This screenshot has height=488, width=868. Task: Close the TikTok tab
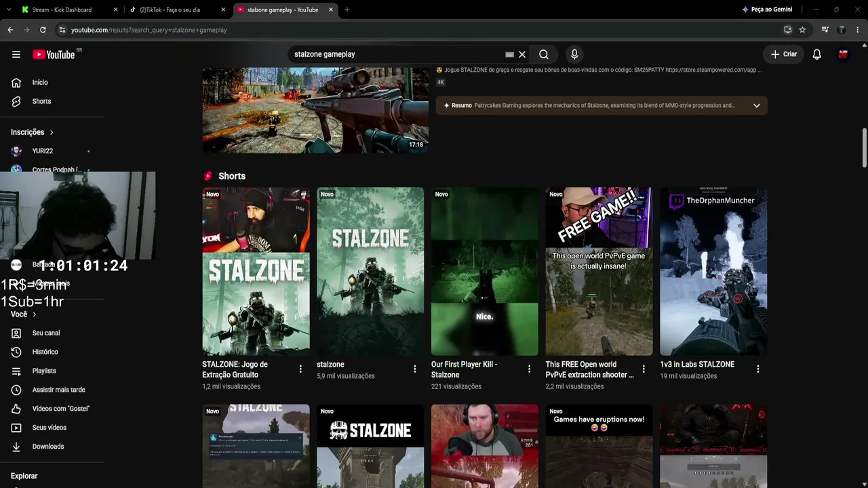(223, 9)
